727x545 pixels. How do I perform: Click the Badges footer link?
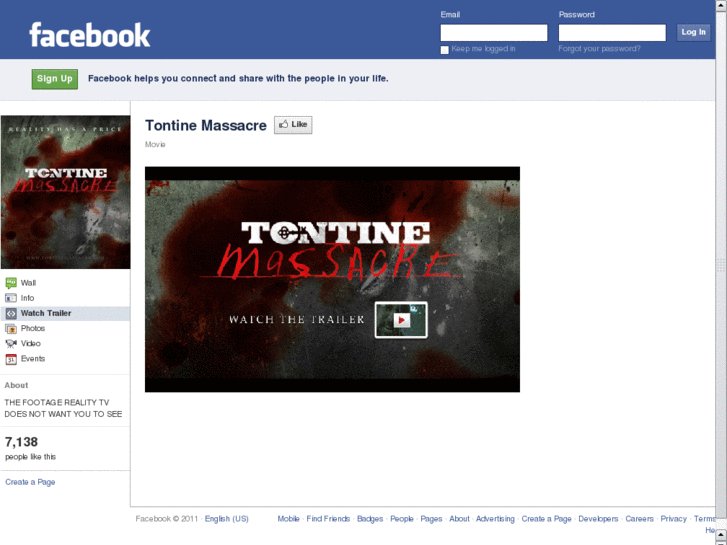[370, 519]
